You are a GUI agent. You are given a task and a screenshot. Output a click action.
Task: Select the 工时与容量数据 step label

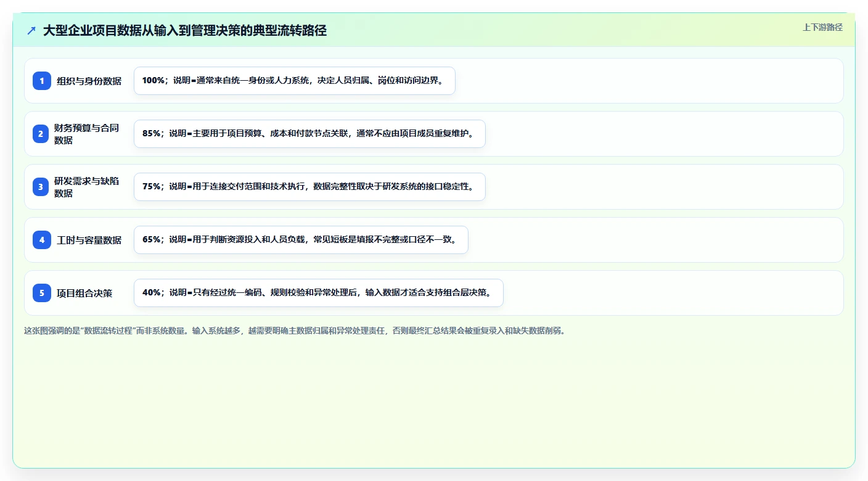[89, 240]
